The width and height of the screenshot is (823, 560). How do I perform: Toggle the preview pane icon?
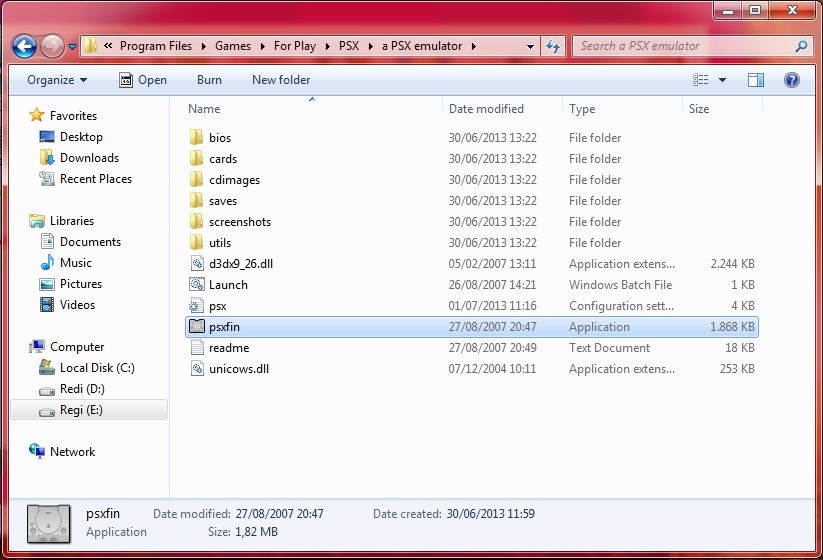coord(756,80)
